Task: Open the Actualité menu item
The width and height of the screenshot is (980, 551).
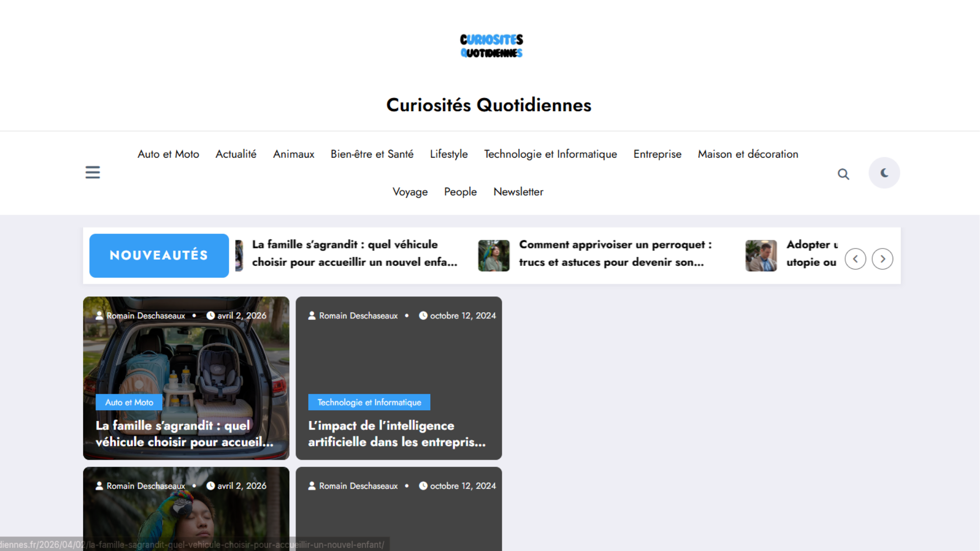Action: 236,154
